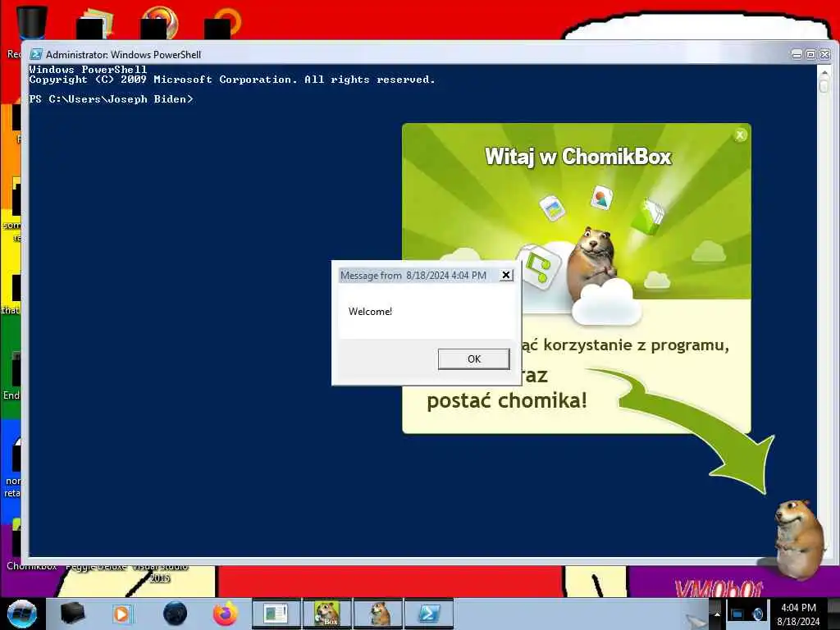Switch to PowerShell taskbar button
The image size is (840, 630).
[428, 614]
